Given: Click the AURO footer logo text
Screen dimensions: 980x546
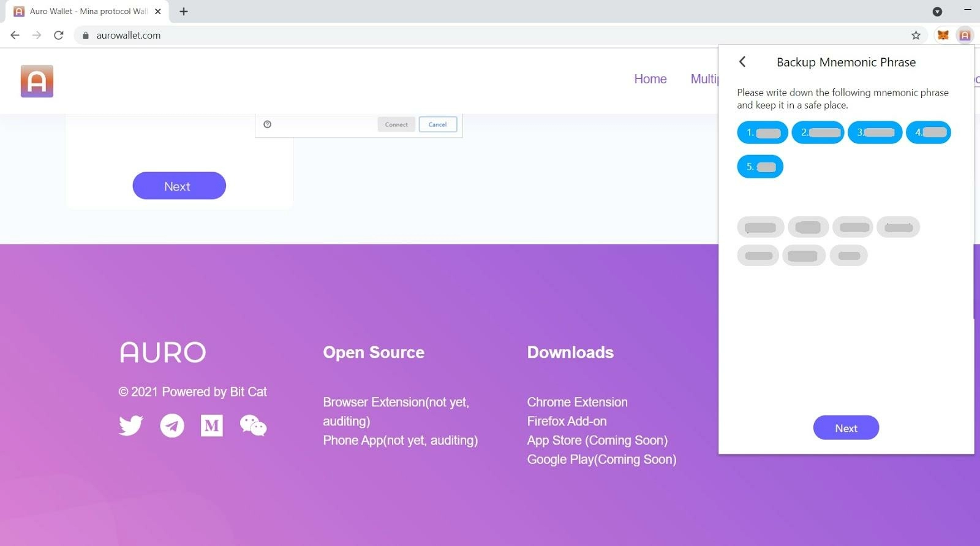Looking at the screenshot, I should pos(163,352).
